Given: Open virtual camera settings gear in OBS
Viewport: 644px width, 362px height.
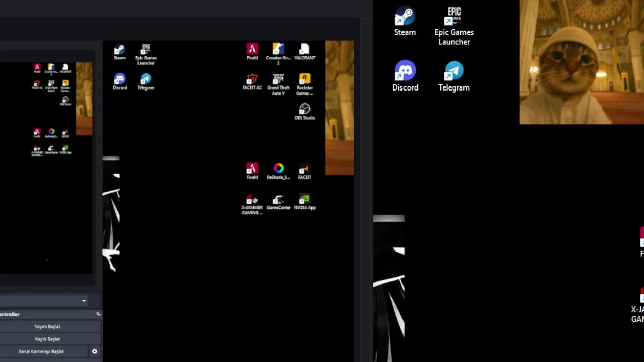Looking at the screenshot, I should [x=94, y=351].
